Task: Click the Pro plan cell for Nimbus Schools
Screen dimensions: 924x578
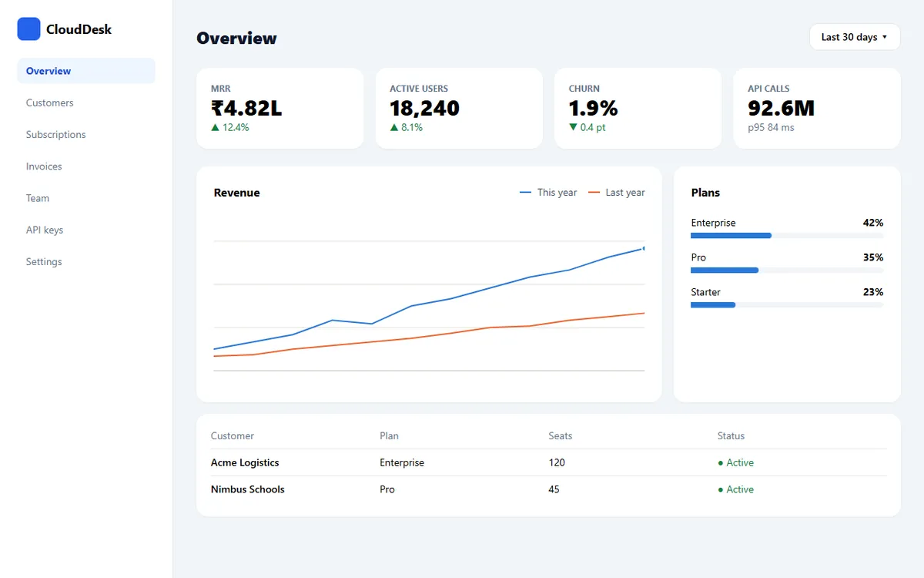Action: point(387,489)
